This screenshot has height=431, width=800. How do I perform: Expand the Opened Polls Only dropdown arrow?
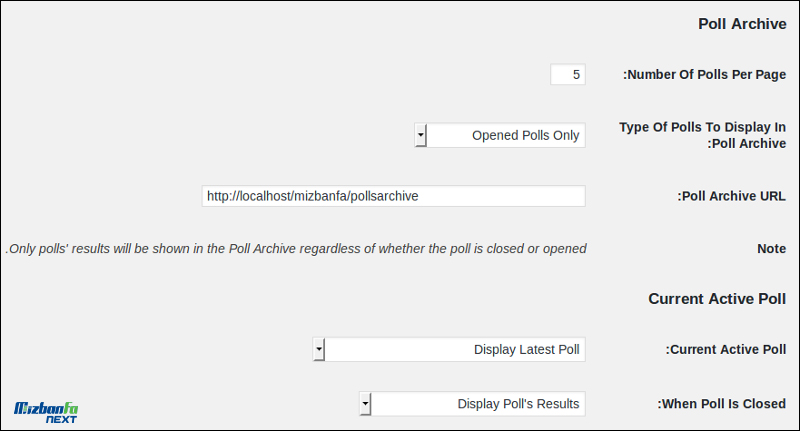click(420, 135)
